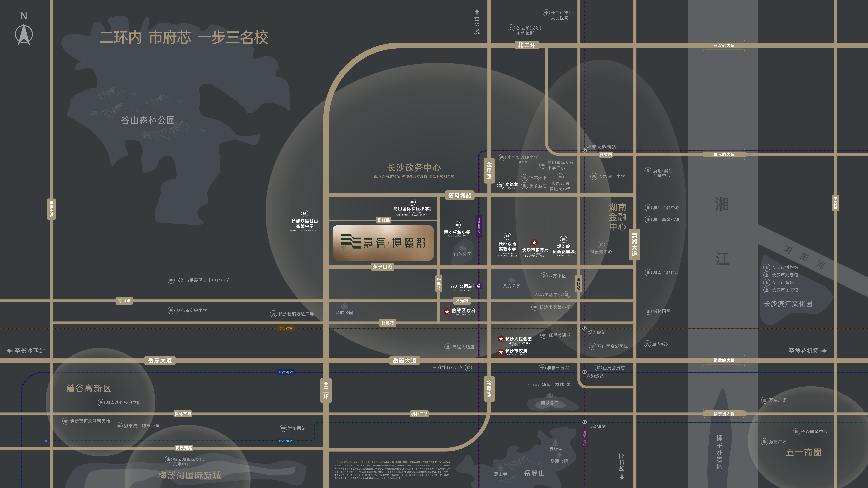
Task: Click the station marker at 溁湾镇站
Action: 585,422
